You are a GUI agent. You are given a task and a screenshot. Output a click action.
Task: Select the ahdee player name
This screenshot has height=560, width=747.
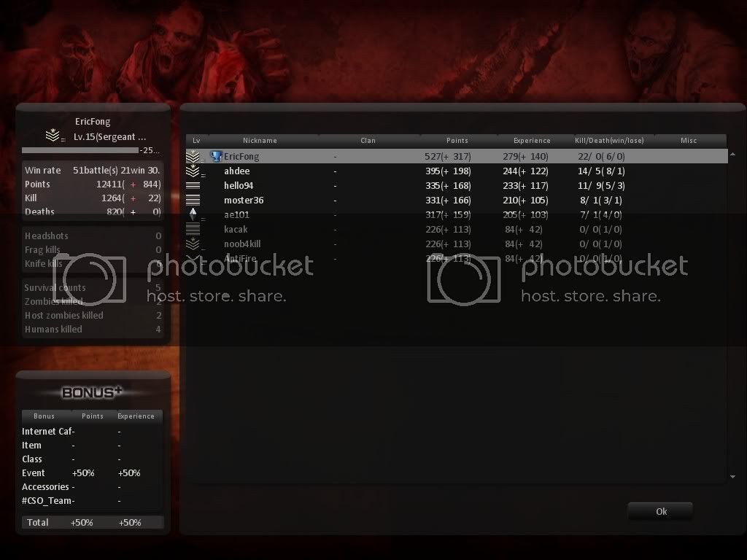click(x=236, y=171)
